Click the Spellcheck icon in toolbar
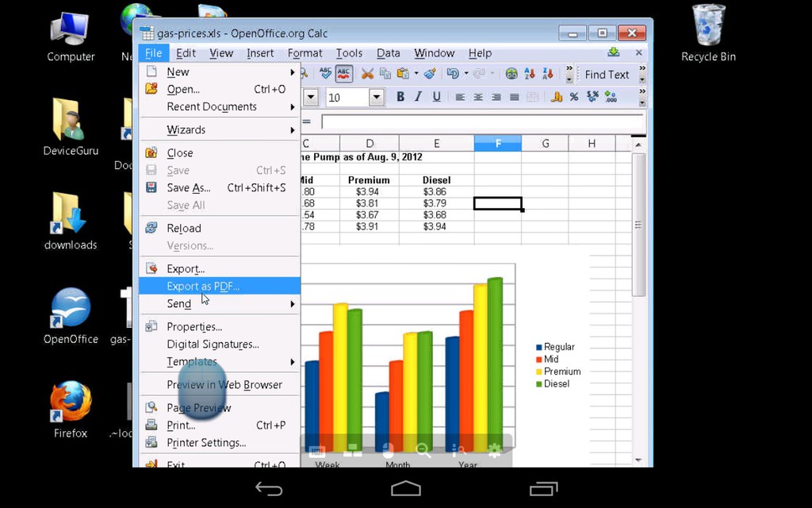 [x=325, y=74]
